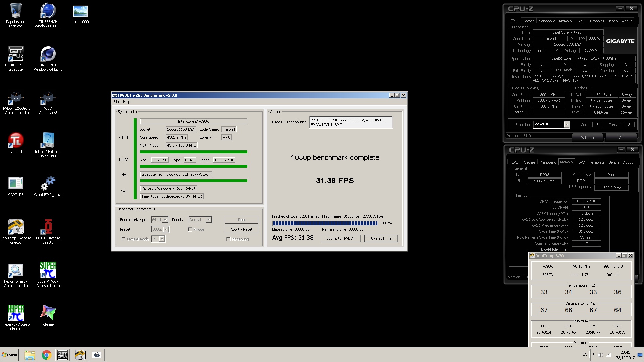Click the Used CPU capabilities text box
The image size is (644, 362).
tap(351, 122)
